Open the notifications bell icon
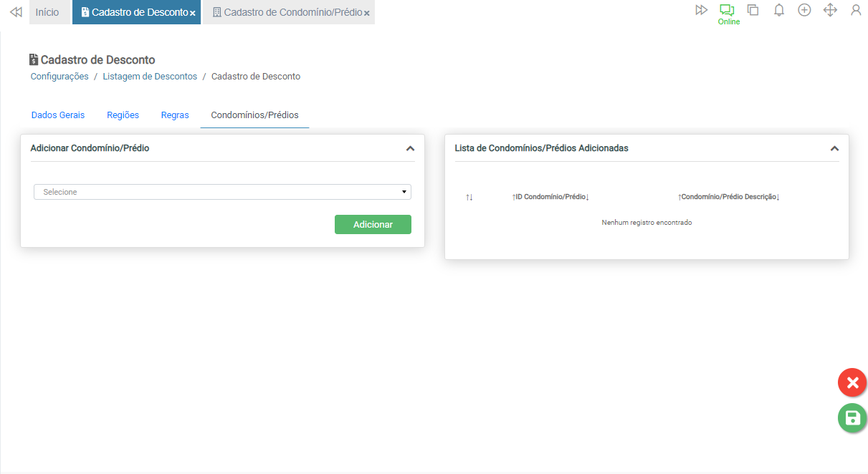This screenshot has height=474, width=868. [x=779, y=10]
